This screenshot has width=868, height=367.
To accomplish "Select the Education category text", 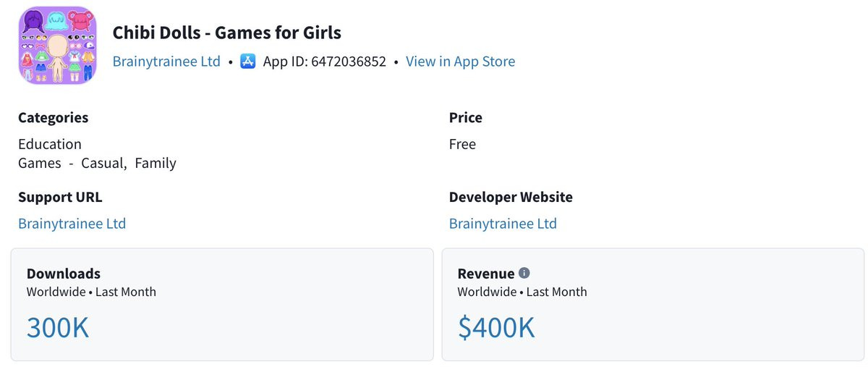I will pyautogui.click(x=50, y=144).
